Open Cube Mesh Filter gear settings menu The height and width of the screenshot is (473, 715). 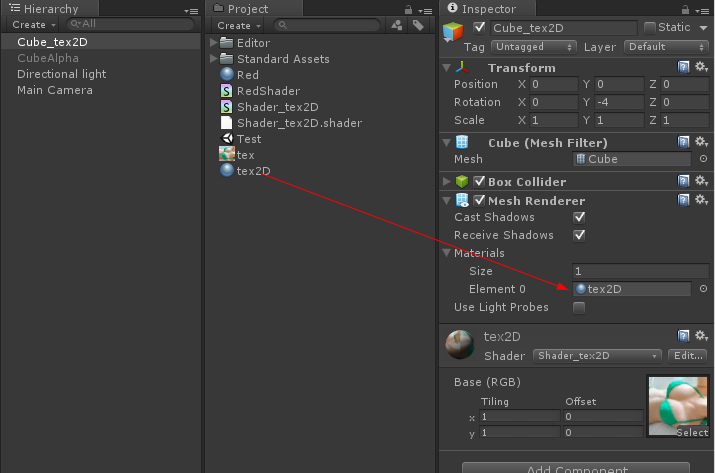(x=701, y=143)
